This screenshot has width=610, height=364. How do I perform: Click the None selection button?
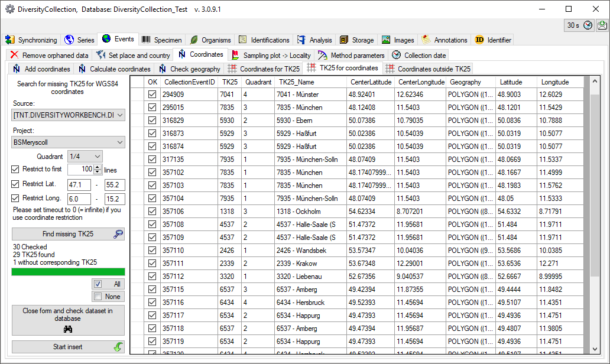(x=108, y=296)
